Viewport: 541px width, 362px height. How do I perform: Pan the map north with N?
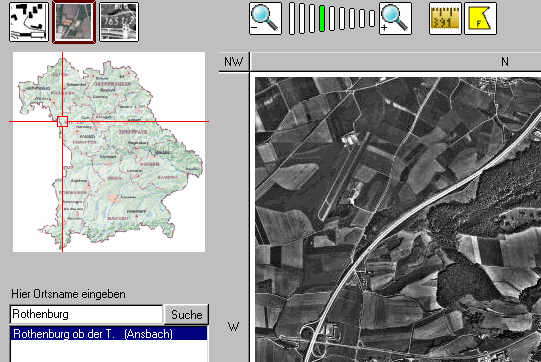pyautogui.click(x=505, y=62)
